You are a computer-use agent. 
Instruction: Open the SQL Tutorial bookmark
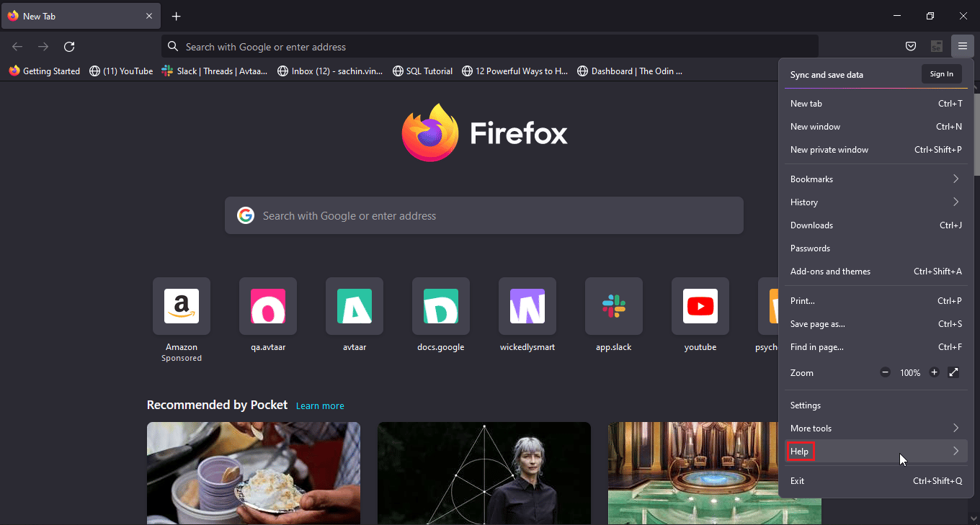tap(423, 71)
